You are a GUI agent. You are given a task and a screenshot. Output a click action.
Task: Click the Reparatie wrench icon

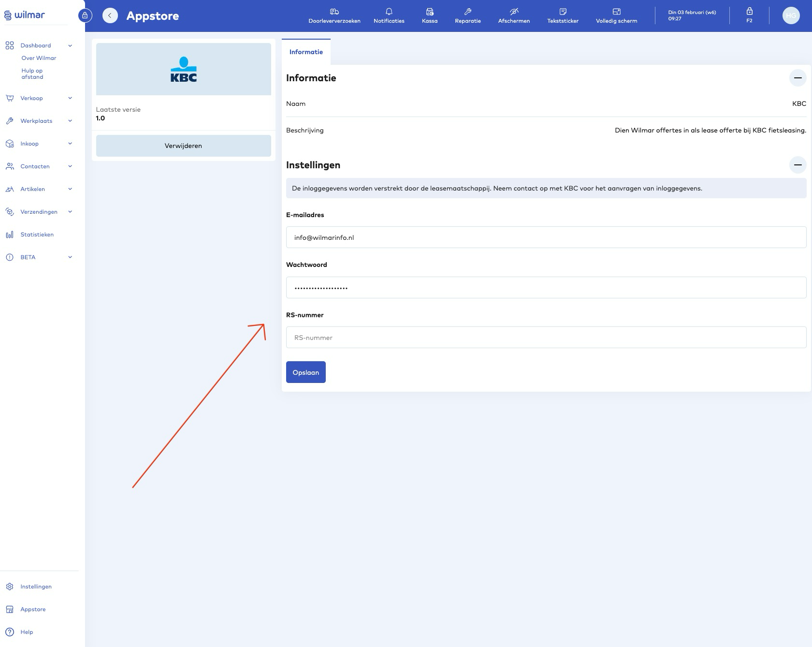pos(467,15)
